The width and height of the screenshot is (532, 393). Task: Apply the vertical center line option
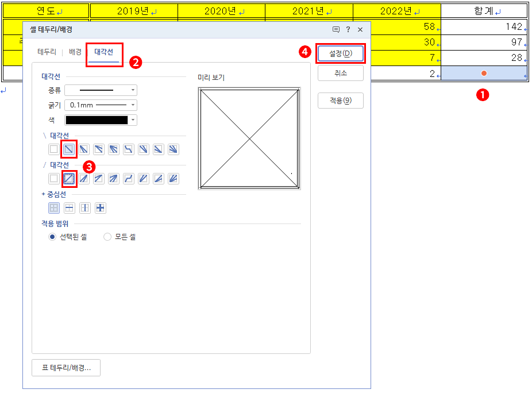[x=85, y=207]
